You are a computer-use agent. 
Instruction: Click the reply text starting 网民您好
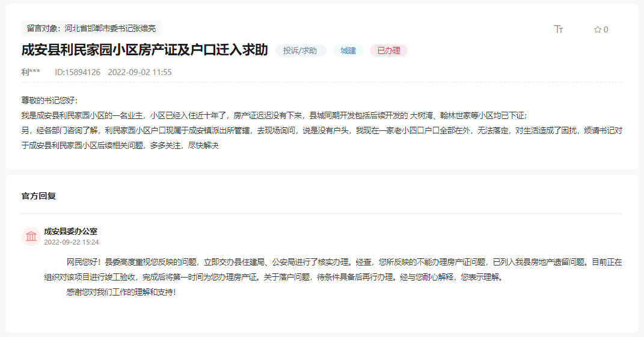(x=333, y=269)
